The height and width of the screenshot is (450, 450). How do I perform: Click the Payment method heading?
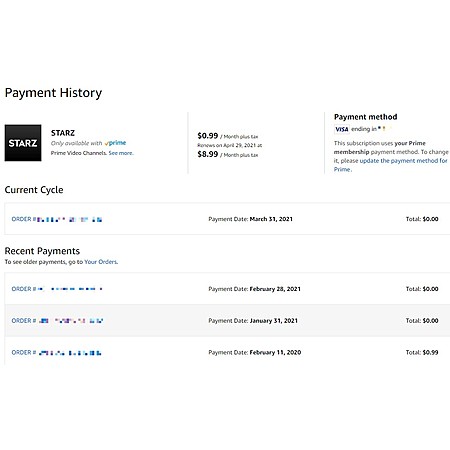coord(366,117)
